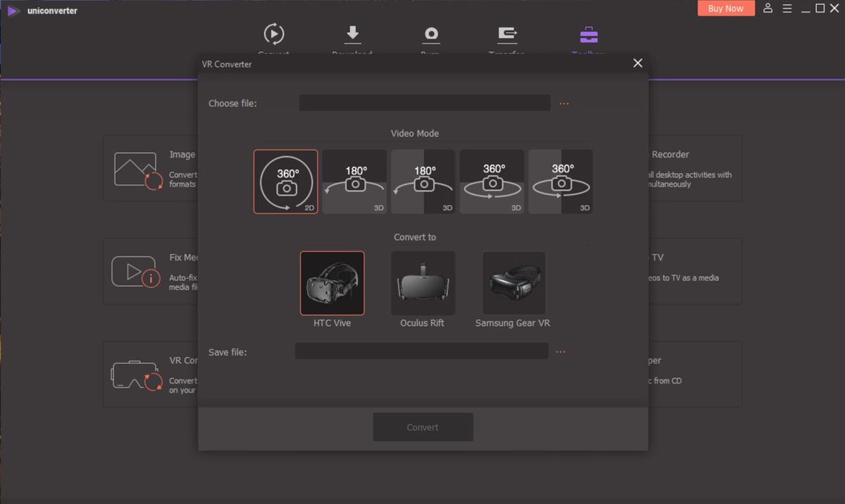This screenshot has height=504, width=845.
Task: Select the 360° 2D video mode
Action: [x=286, y=181]
